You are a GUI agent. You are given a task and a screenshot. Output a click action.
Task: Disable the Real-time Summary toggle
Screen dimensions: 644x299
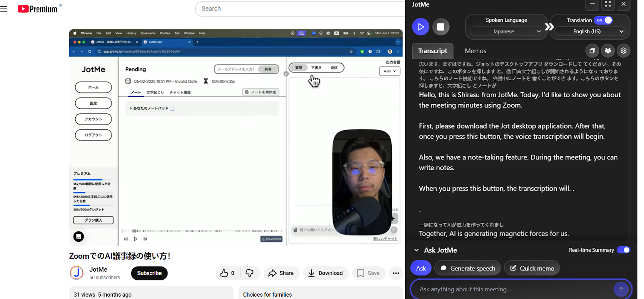(623, 250)
